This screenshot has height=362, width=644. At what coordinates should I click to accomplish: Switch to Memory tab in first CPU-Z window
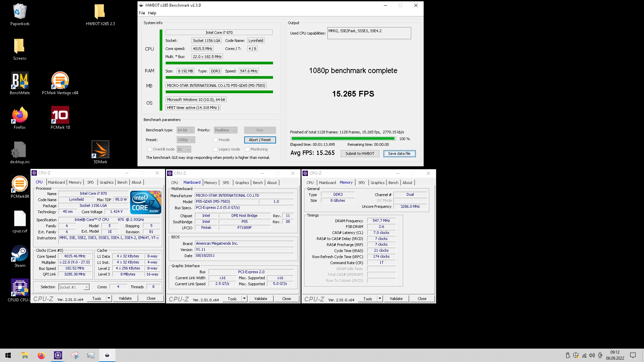[75, 182]
